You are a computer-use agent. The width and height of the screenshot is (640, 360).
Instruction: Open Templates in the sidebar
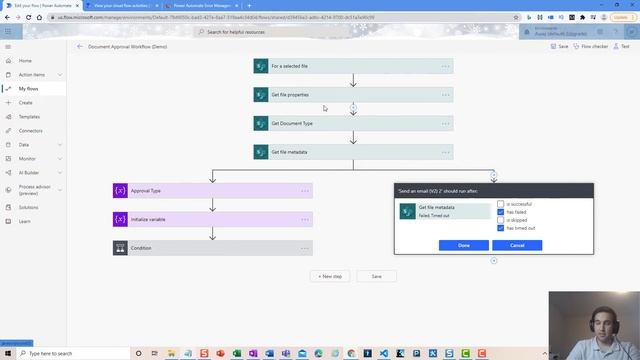(x=29, y=117)
